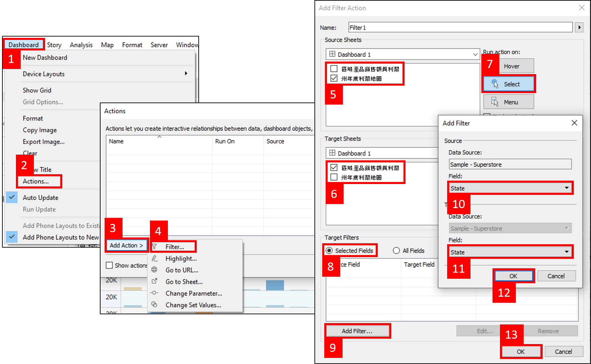The width and height of the screenshot is (591, 364).
Task: Open the Map menu
Action: [107, 45]
